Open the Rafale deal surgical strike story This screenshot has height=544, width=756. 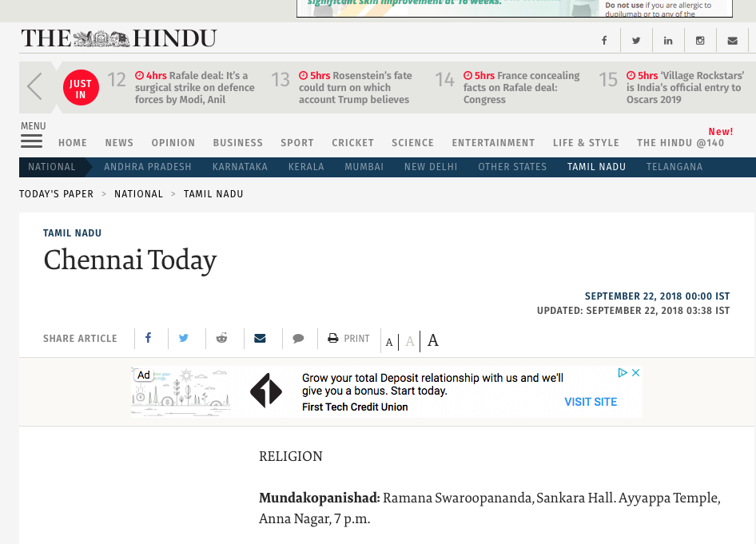click(197, 88)
